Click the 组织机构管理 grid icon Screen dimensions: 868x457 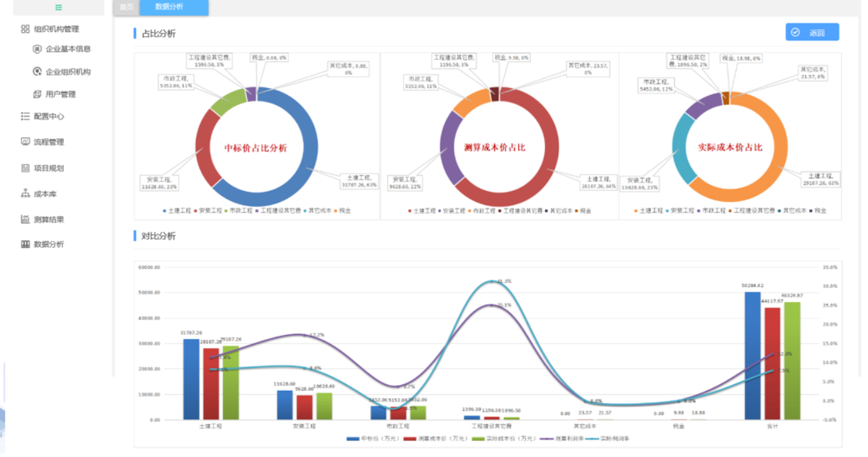point(25,29)
